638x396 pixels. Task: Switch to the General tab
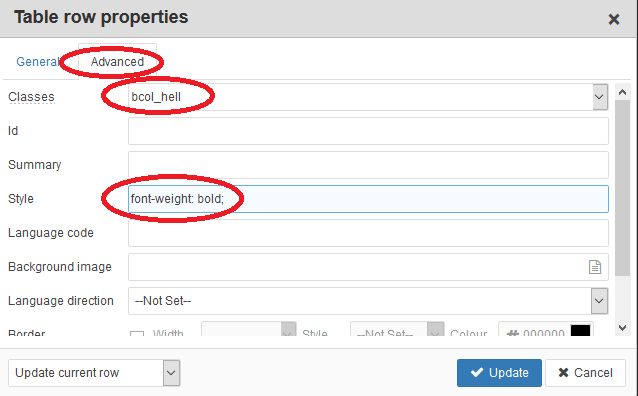pyautogui.click(x=38, y=62)
